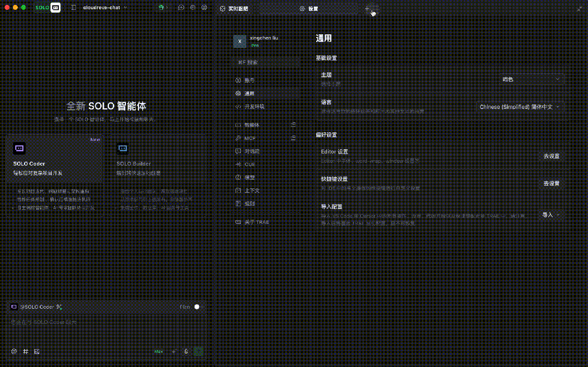Select 通用 in settings sidebar

[266, 93]
